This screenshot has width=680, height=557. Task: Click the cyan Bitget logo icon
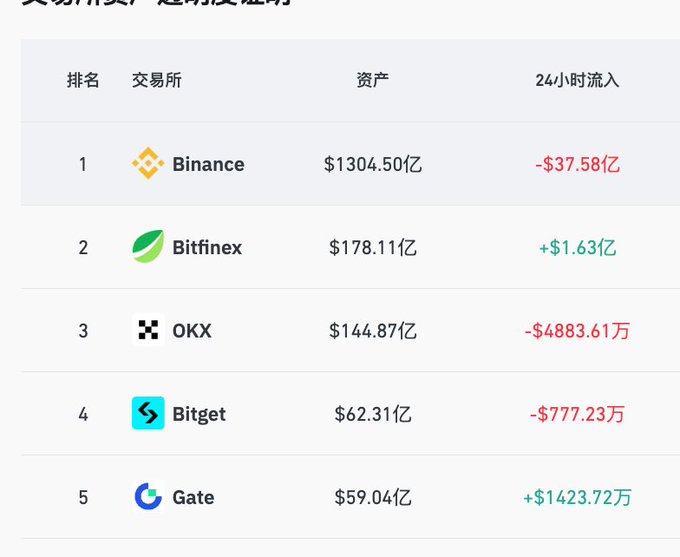pyautogui.click(x=148, y=413)
